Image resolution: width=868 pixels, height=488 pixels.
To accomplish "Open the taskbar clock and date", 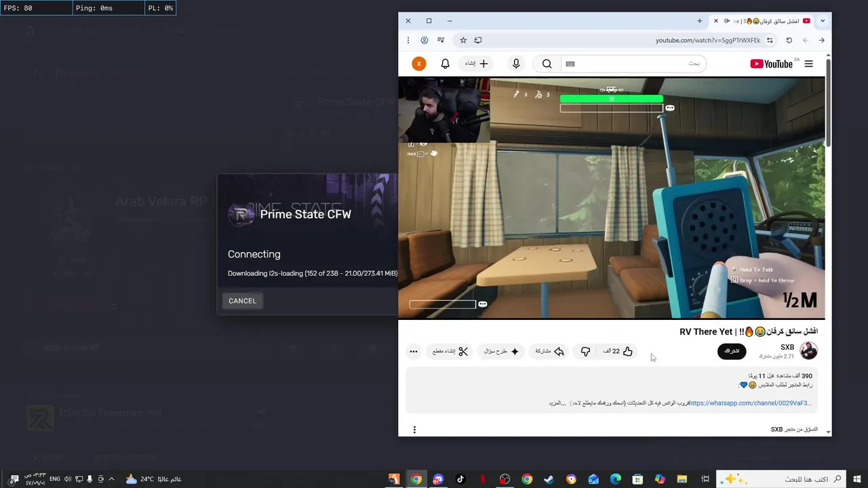I will tap(35, 479).
